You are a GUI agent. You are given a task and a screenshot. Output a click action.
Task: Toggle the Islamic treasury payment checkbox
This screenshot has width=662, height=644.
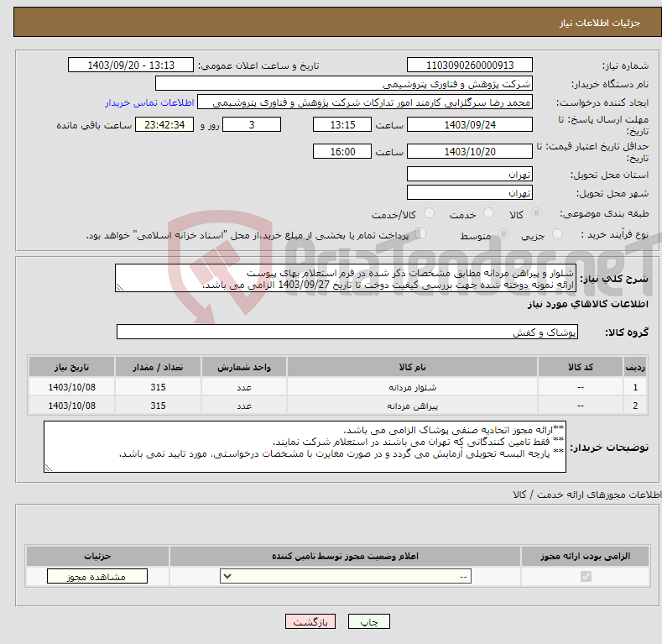point(421,233)
